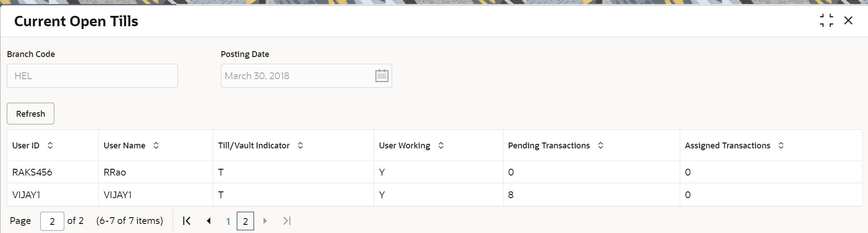868x233 pixels.
Task: Close the Current Open Tills dialog
Action: (x=848, y=20)
